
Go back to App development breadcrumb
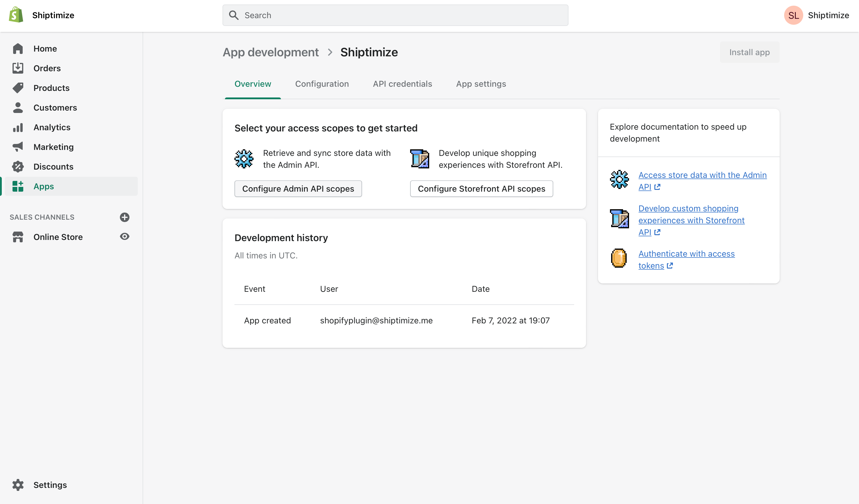click(271, 52)
